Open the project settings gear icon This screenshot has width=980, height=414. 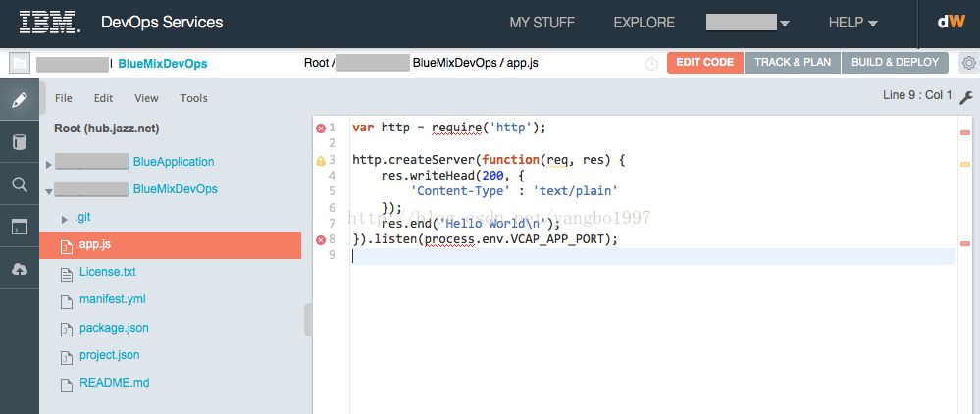click(x=969, y=63)
